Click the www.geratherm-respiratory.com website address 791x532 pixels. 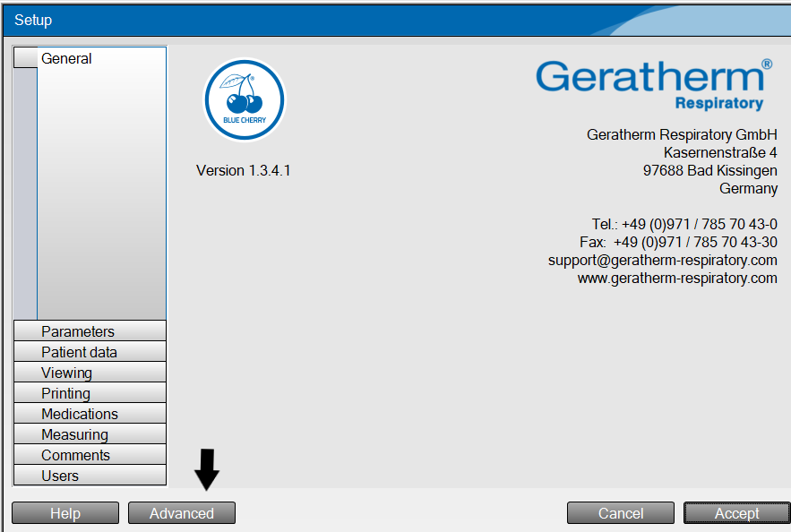pyautogui.click(x=677, y=279)
